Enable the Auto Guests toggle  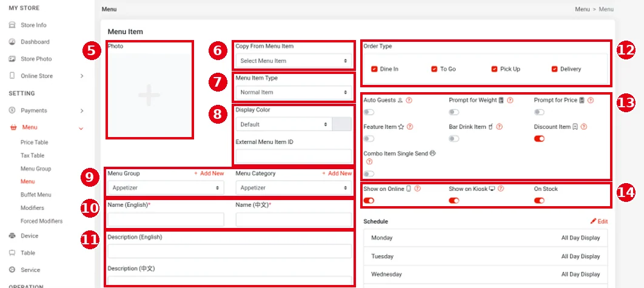(x=369, y=112)
